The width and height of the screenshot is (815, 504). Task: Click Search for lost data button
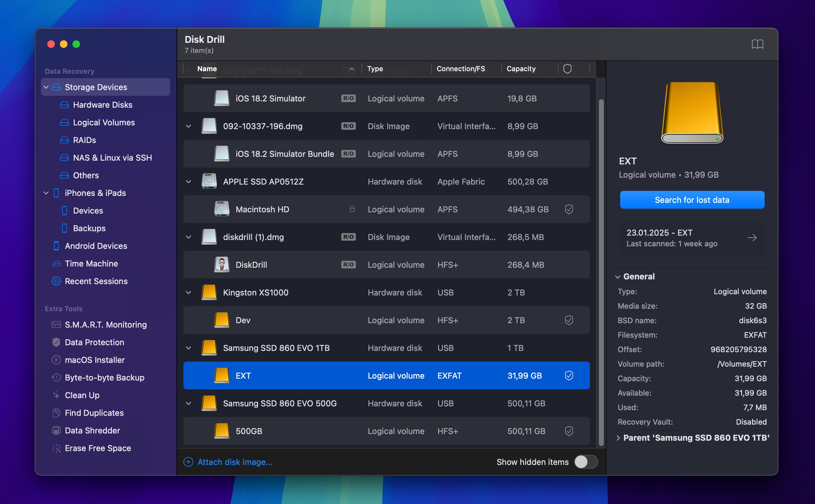coord(692,200)
